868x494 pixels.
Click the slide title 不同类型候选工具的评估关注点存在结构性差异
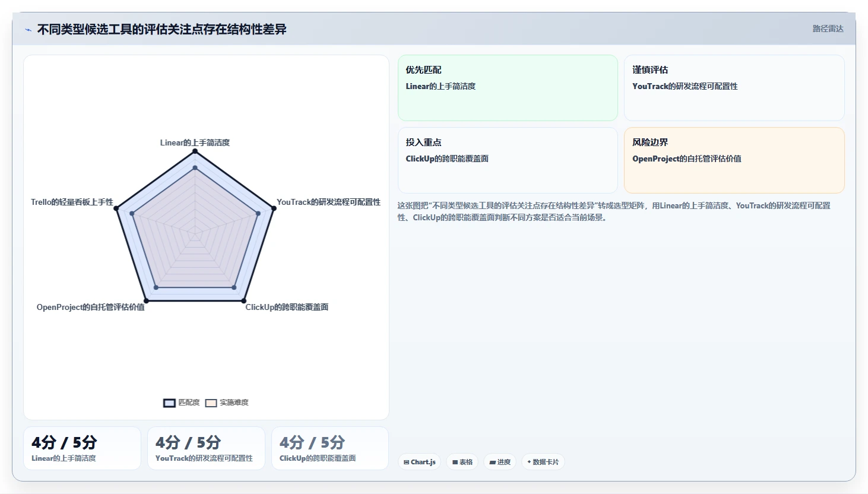click(x=161, y=29)
